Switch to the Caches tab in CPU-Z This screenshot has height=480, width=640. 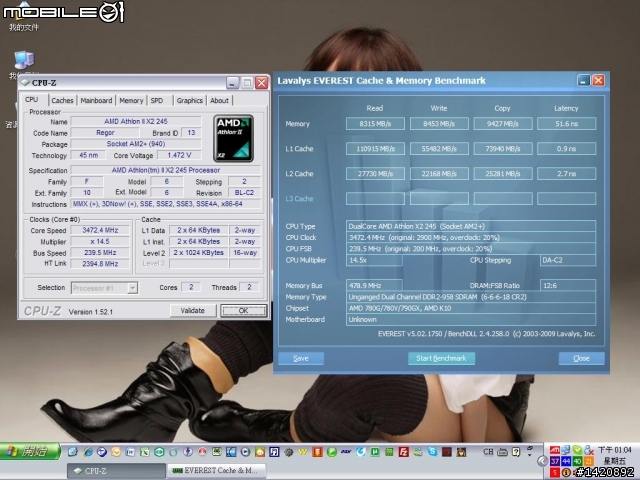[x=62, y=100]
